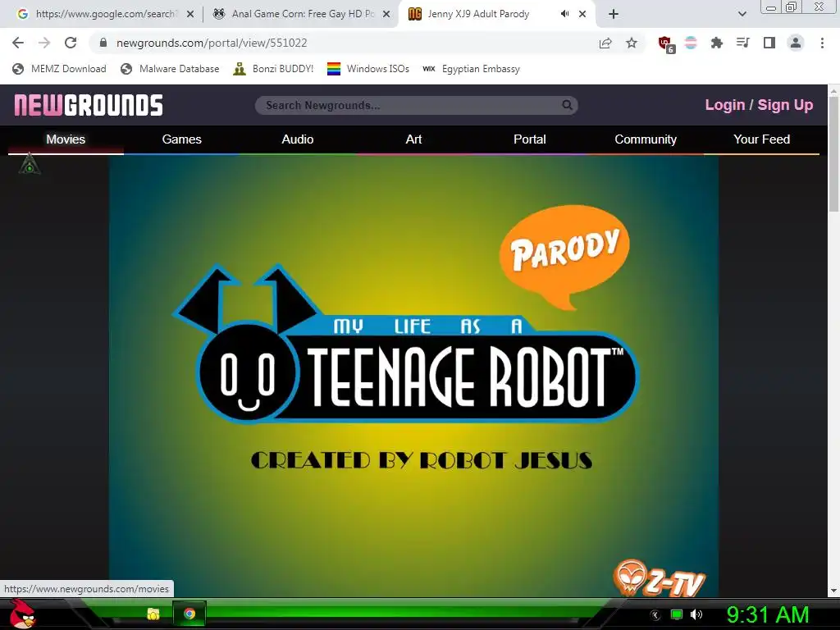Click the page vertical scrollbar thumb

tap(833, 155)
